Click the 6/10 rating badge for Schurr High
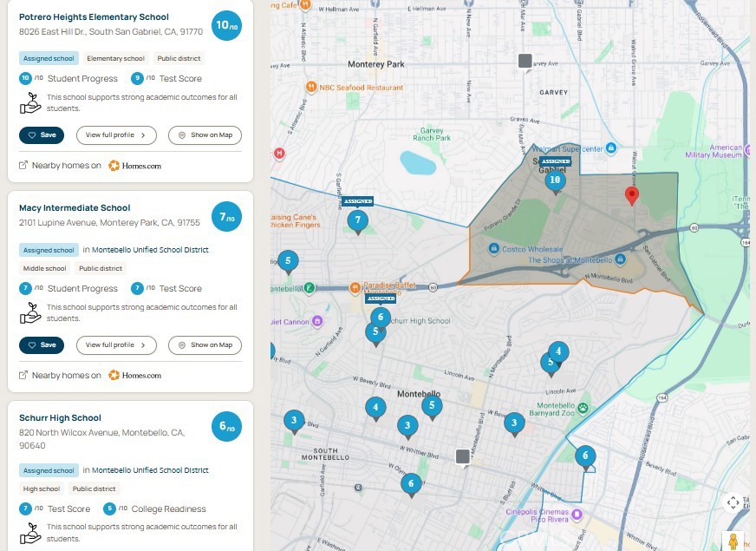This screenshot has width=756, height=551. tap(226, 427)
